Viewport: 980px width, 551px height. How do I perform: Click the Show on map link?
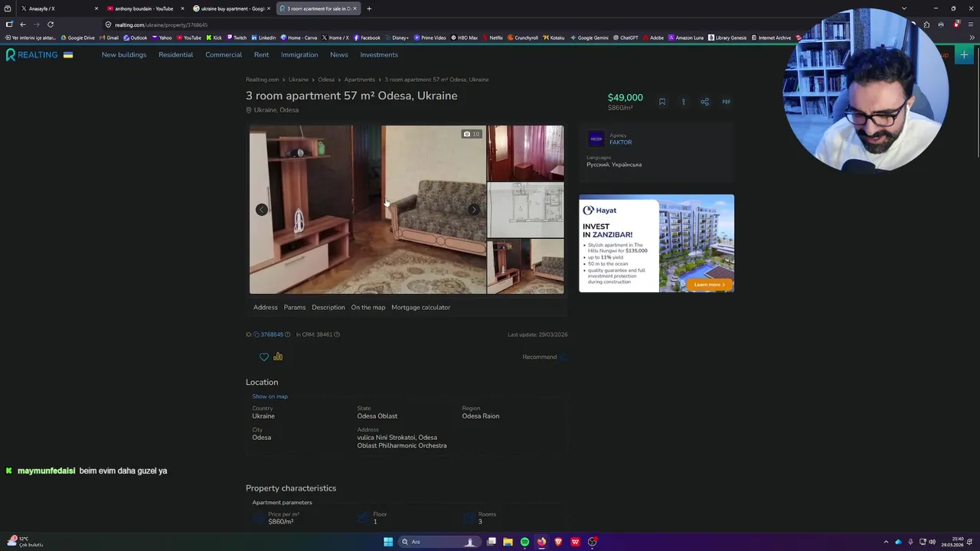tap(270, 396)
